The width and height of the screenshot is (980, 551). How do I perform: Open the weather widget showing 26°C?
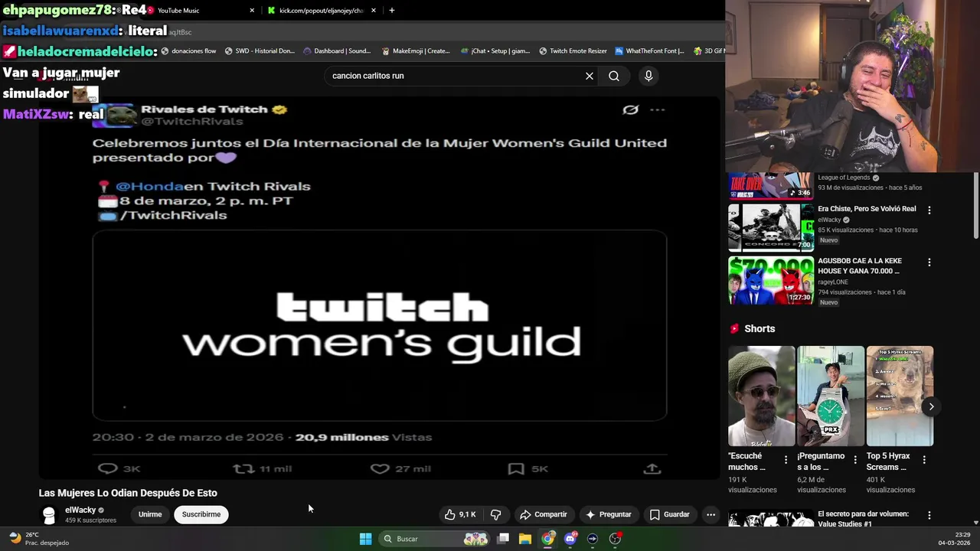[x=38, y=539]
